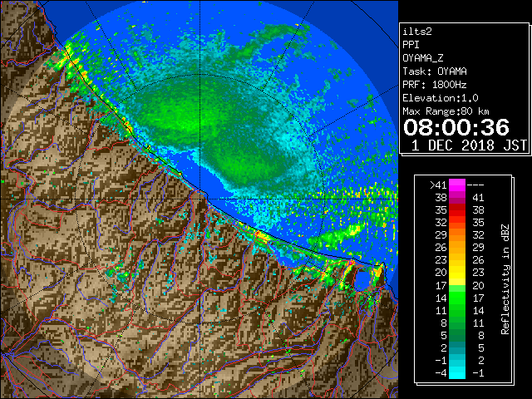
Task: Click the 'Reflectivity in dBZ' legend title
Action: pos(505,279)
